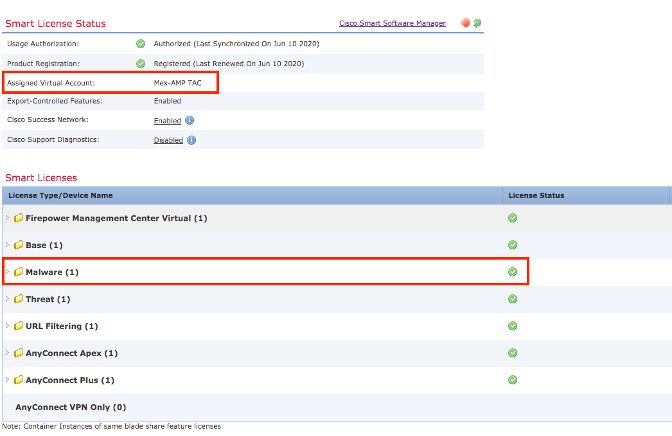Viewport: 672px width, 436px height.
Task: Click the Container Instances note text
Action: [111, 427]
